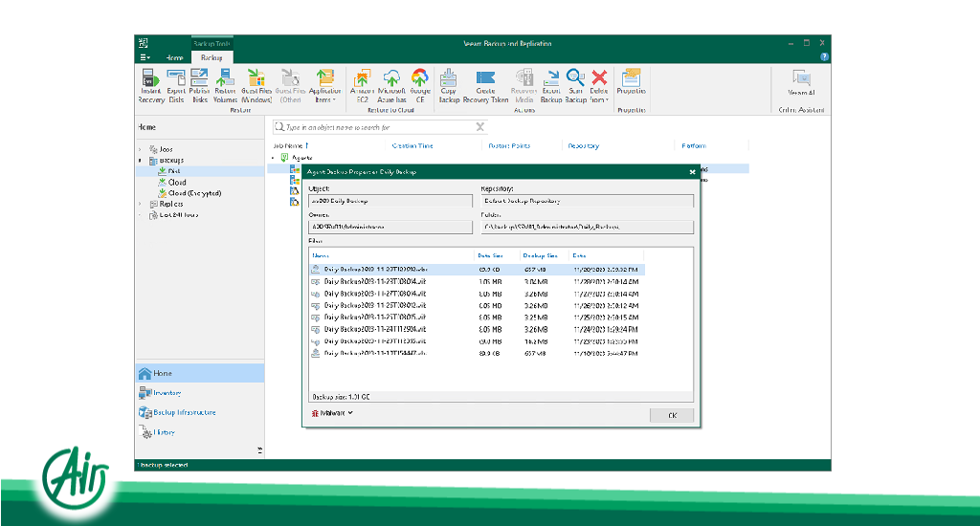Click the Object field in dialog
This screenshot has height=526, width=980.
[x=390, y=201]
